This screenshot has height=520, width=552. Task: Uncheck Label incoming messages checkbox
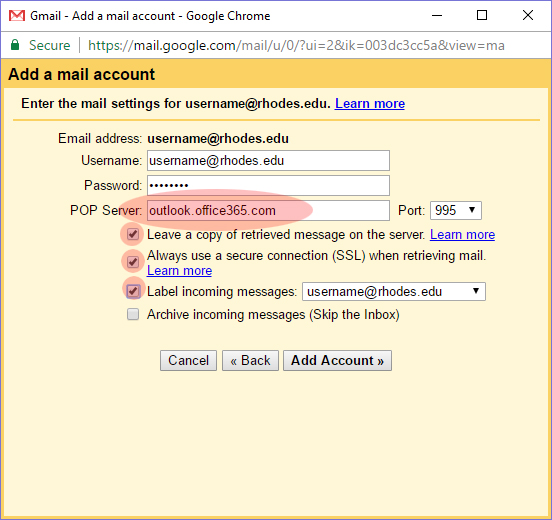click(x=133, y=291)
